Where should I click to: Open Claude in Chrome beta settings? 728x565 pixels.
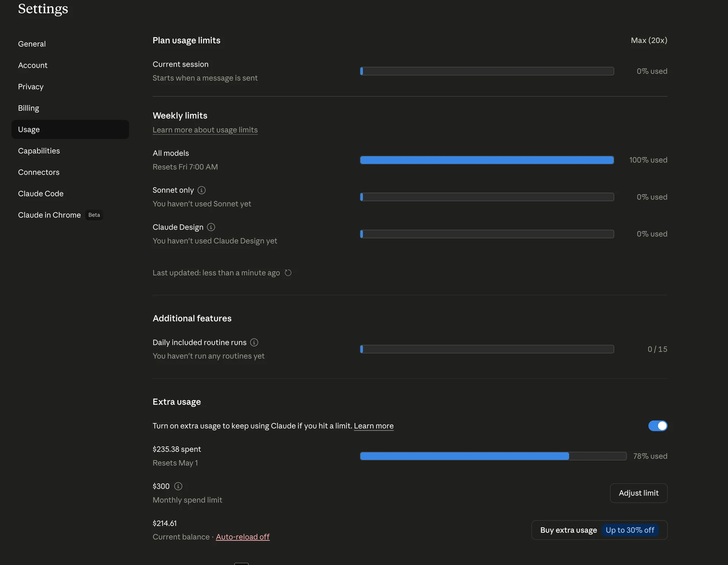[x=49, y=215]
